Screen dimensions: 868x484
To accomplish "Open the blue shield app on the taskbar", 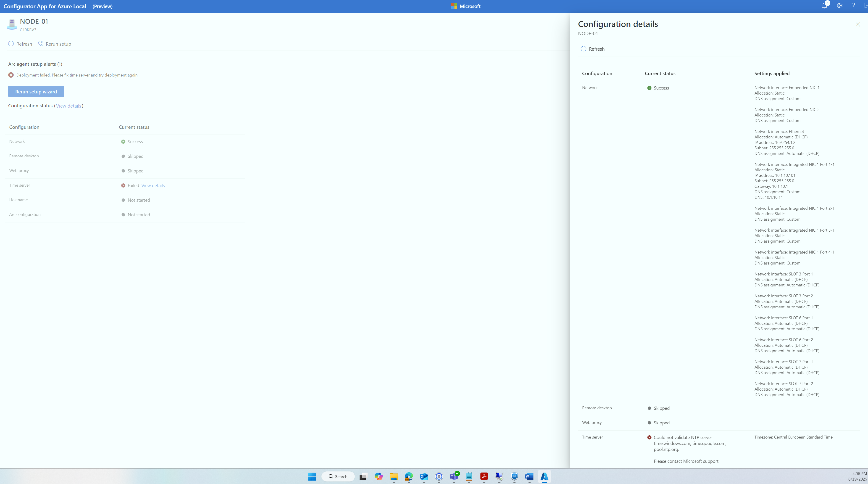I will [514, 476].
